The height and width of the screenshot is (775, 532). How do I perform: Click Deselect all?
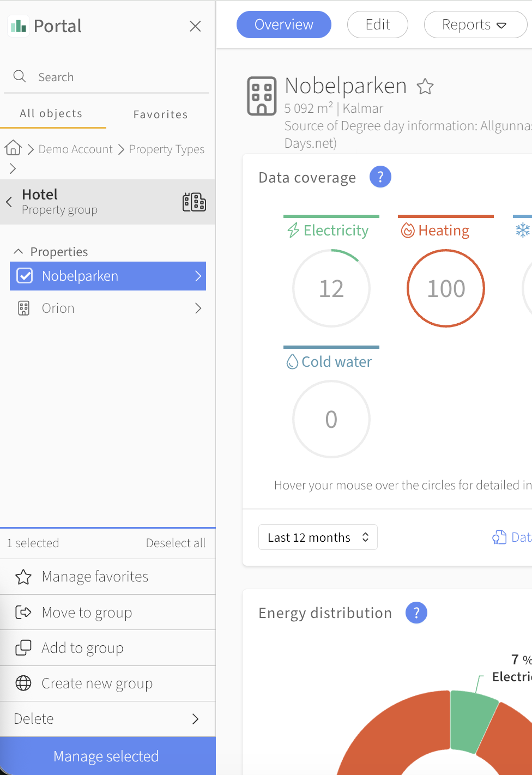176,543
